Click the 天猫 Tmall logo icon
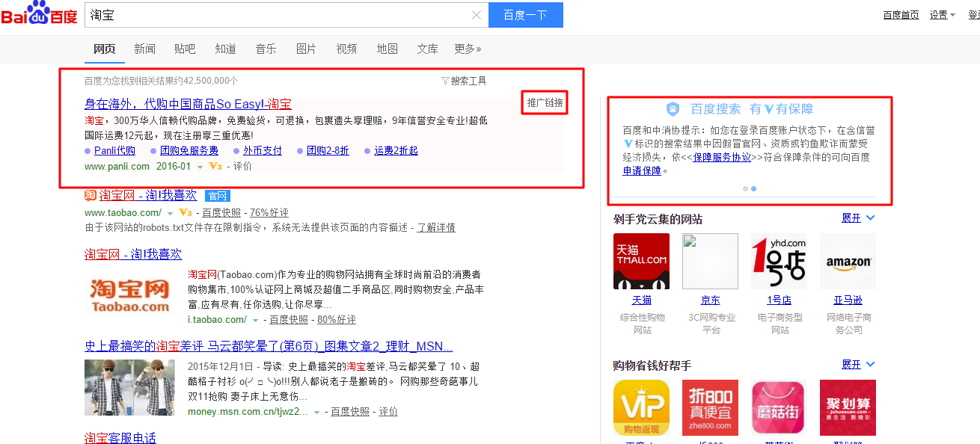Image resolution: width=980 pixels, height=444 pixels. pyautogui.click(x=641, y=261)
